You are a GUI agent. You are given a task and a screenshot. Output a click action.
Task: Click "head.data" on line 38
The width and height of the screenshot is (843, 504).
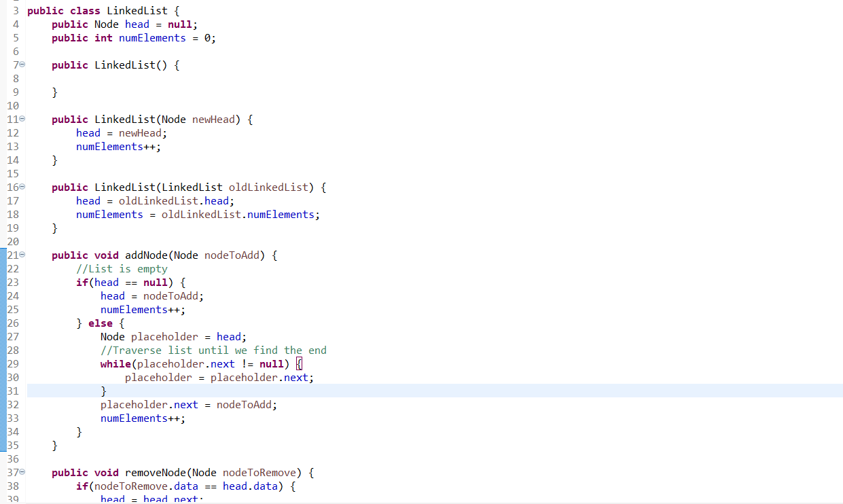point(250,486)
